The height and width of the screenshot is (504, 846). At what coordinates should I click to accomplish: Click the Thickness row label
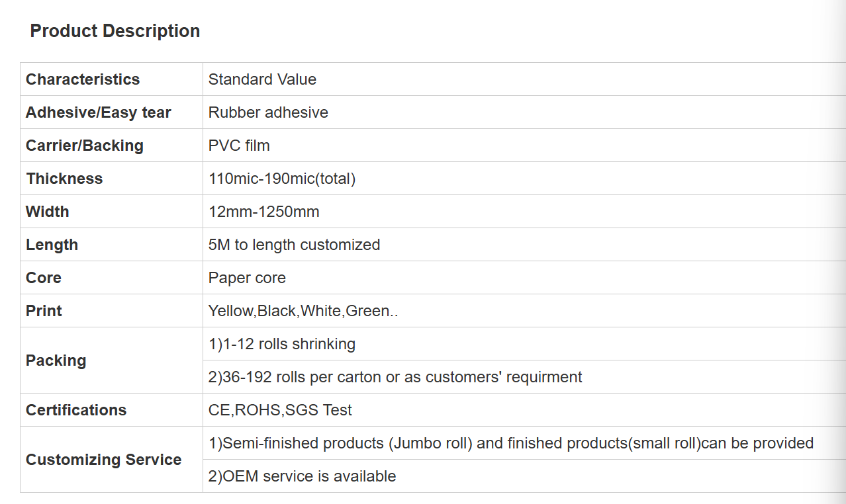click(x=64, y=179)
